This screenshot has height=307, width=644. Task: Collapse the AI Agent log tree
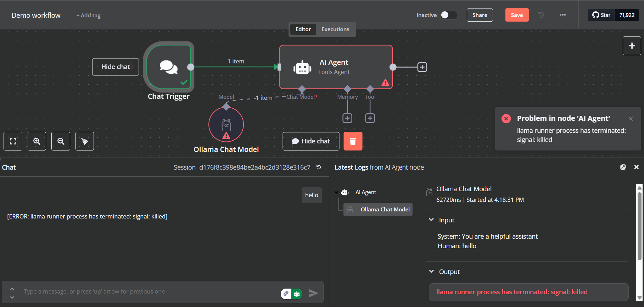point(336,192)
